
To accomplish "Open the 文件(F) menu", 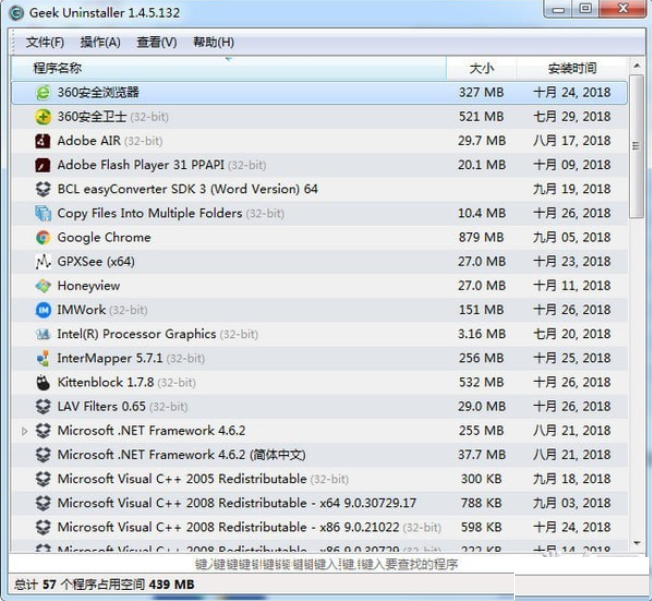I will pos(45,42).
